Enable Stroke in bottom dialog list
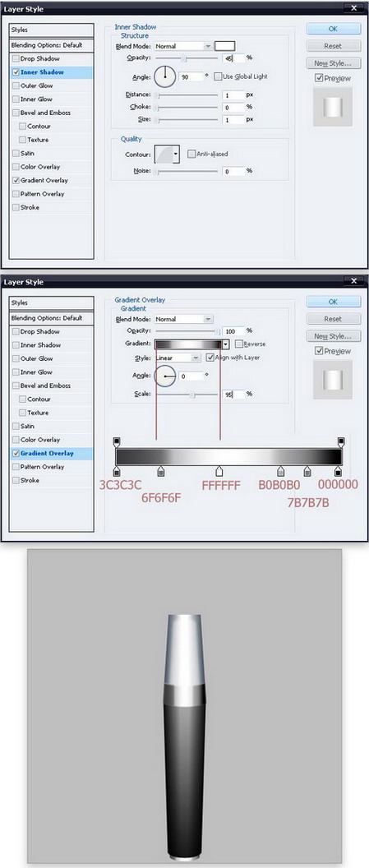 coord(16,481)
